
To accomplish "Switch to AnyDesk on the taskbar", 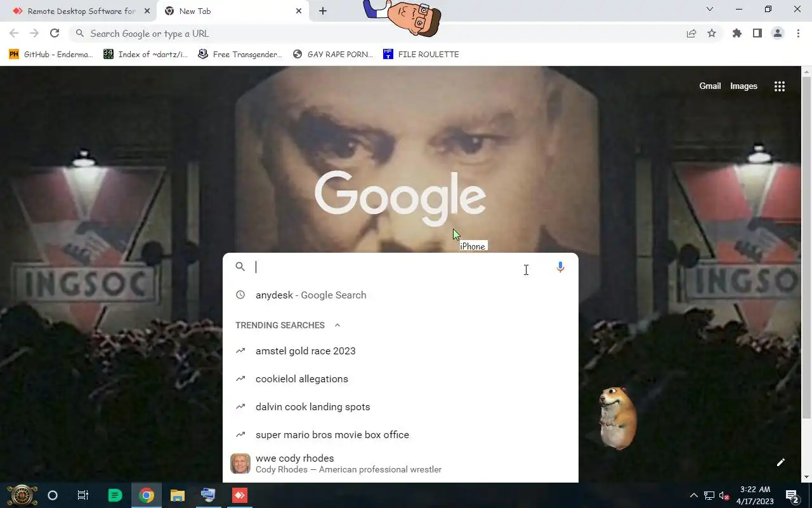I will coord(239,495).
